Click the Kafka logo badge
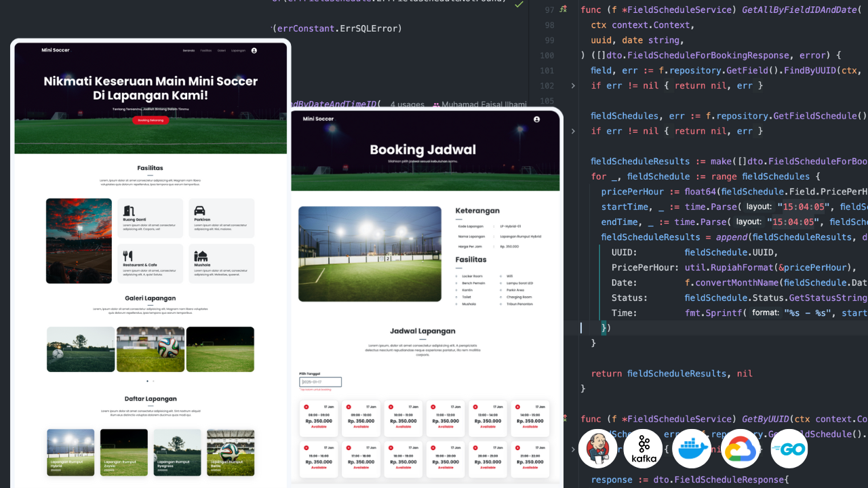868x488 pixels. 643,449
